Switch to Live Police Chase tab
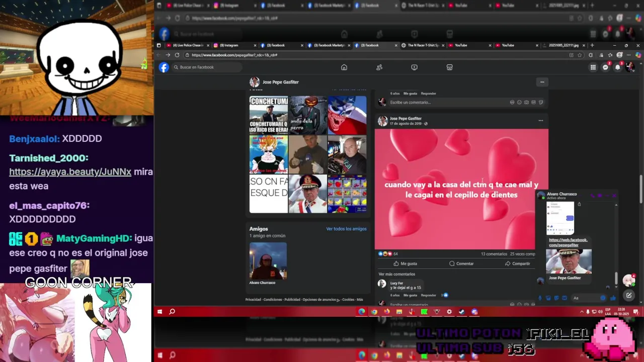 point(187,45)
